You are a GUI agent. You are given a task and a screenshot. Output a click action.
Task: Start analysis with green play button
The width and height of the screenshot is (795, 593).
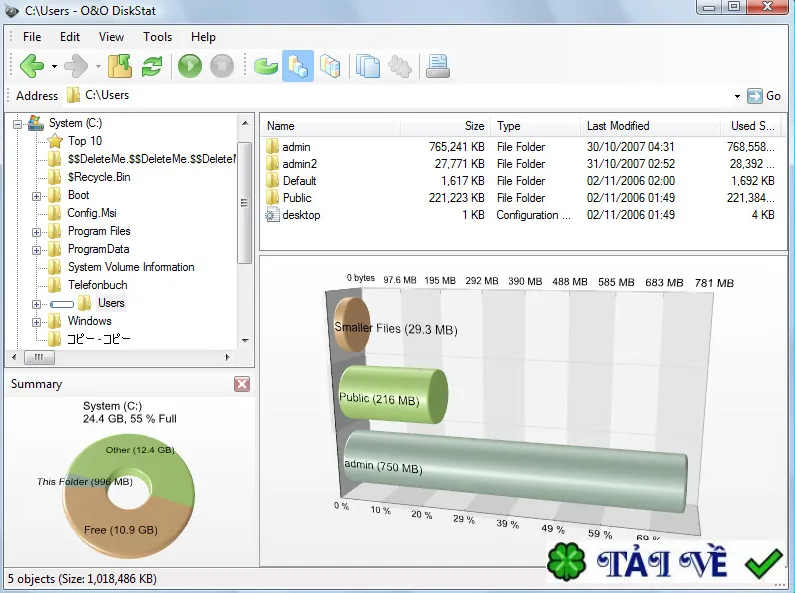(190, 66)
